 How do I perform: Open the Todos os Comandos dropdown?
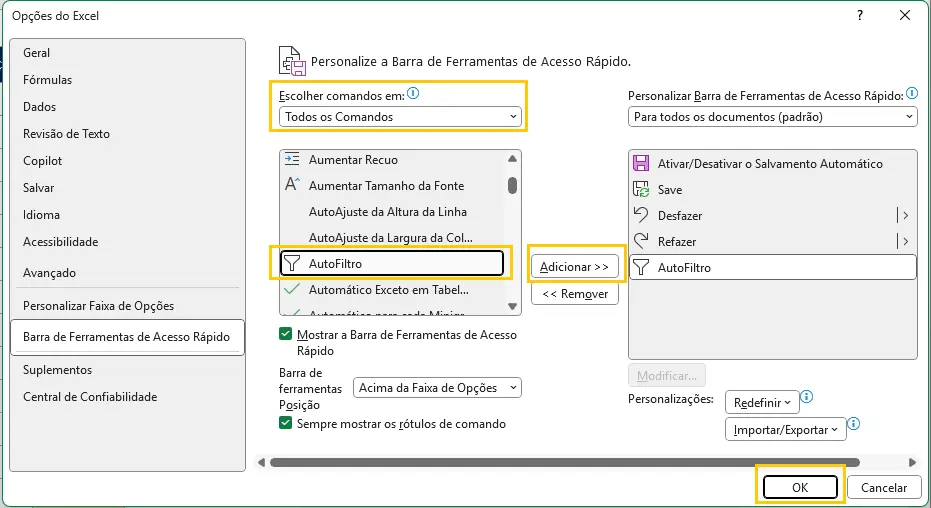[x=400, y=117]
